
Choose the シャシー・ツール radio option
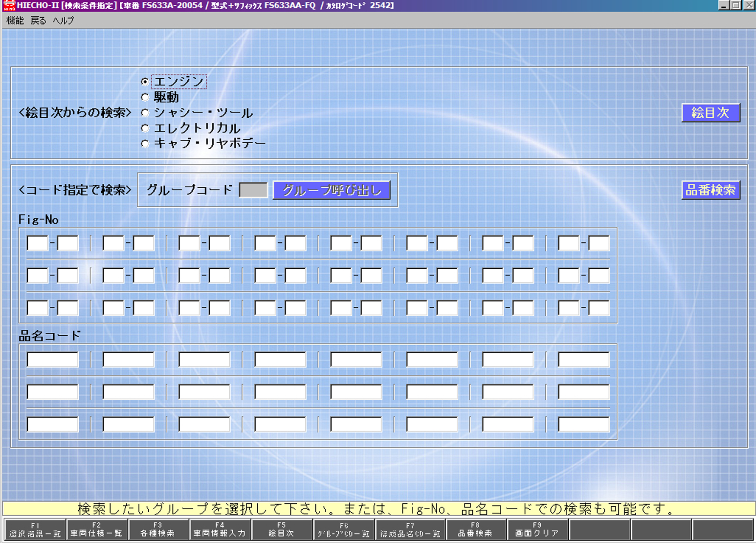(145, 113)
